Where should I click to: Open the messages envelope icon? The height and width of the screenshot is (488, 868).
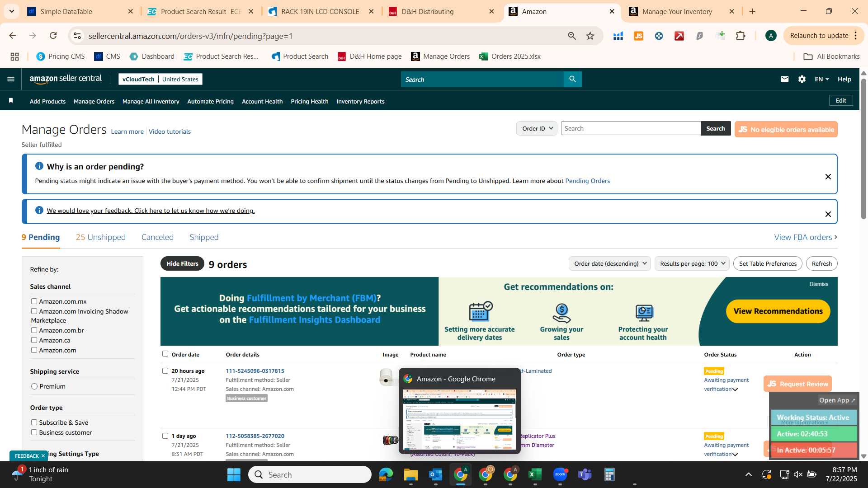pyautogui.click(x=785, y=79)
